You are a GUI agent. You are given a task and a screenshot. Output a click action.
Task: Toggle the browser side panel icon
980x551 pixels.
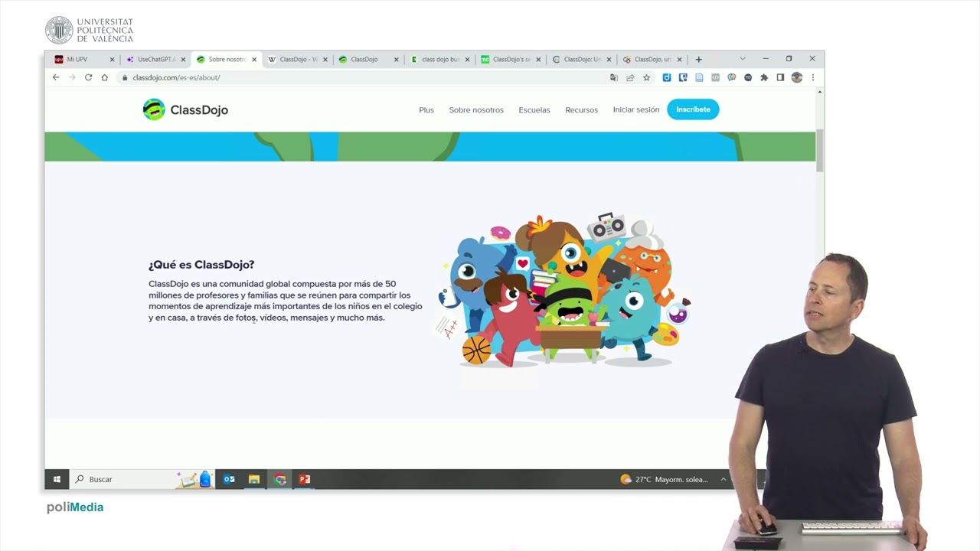point(780,77)
